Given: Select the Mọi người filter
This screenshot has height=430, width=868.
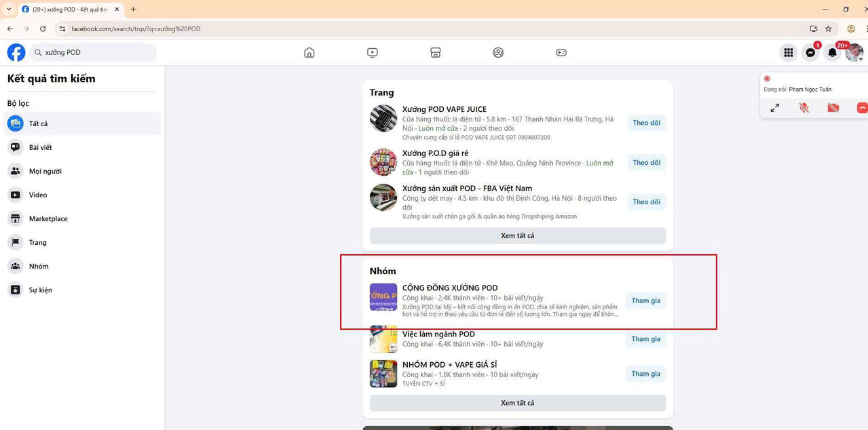Looking at the screenshot, I should (83, 171).
